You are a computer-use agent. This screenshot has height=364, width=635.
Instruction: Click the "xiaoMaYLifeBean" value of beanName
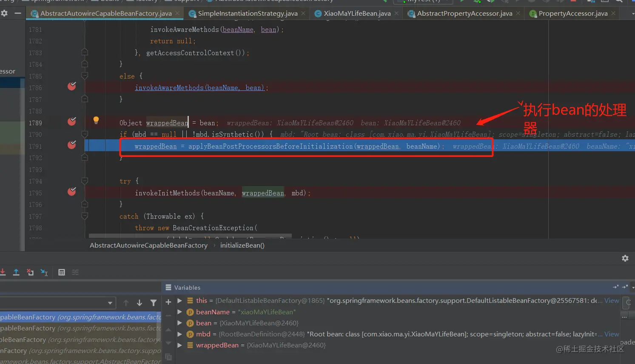coord(266,312)
